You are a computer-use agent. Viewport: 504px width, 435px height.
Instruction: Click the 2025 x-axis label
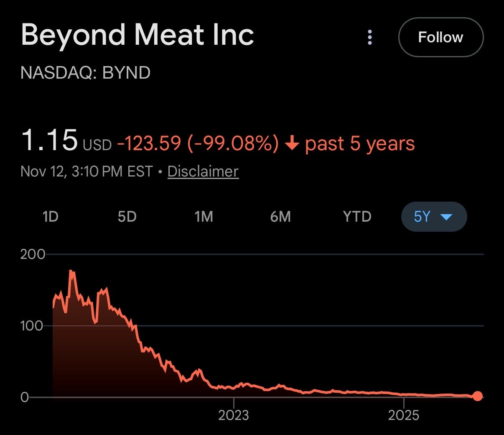tap(403, 415)
